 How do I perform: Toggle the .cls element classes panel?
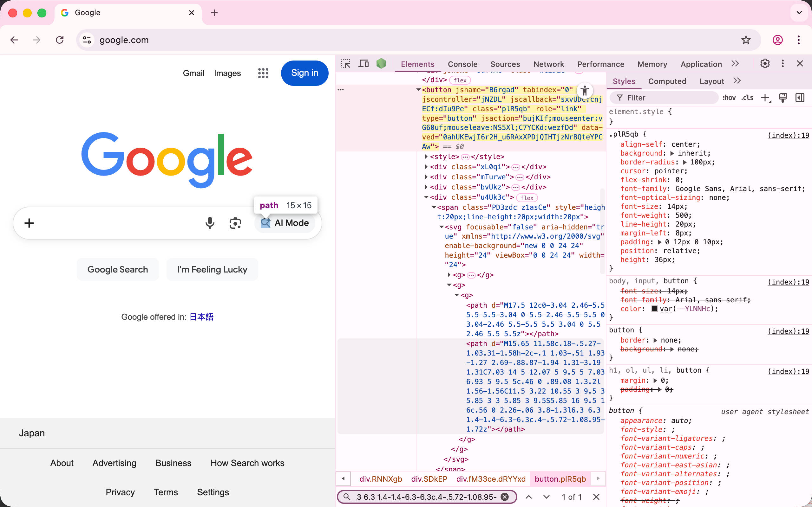(x=747, y=98)
